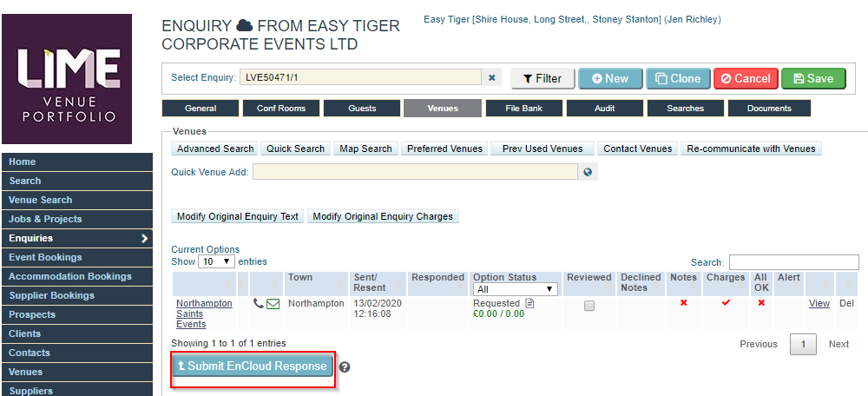
Task: Click the red checkmark in Charges column
Action: click(x=726, y=302)
